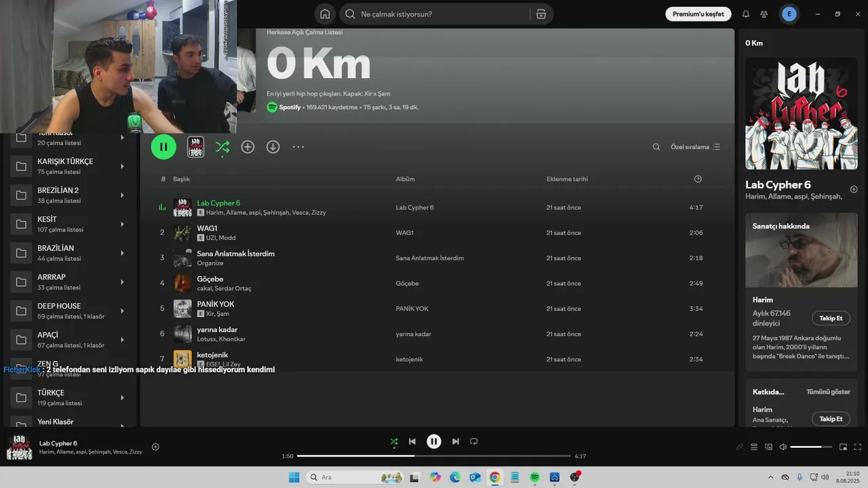Search within the playlist using magnifier icon
The width and height of the screenshot is (868, 488).
656,146
